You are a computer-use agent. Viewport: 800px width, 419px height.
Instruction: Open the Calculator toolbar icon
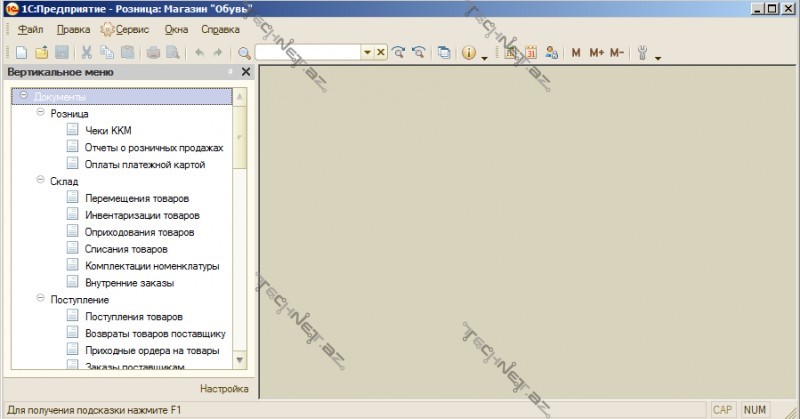point(512,53)
